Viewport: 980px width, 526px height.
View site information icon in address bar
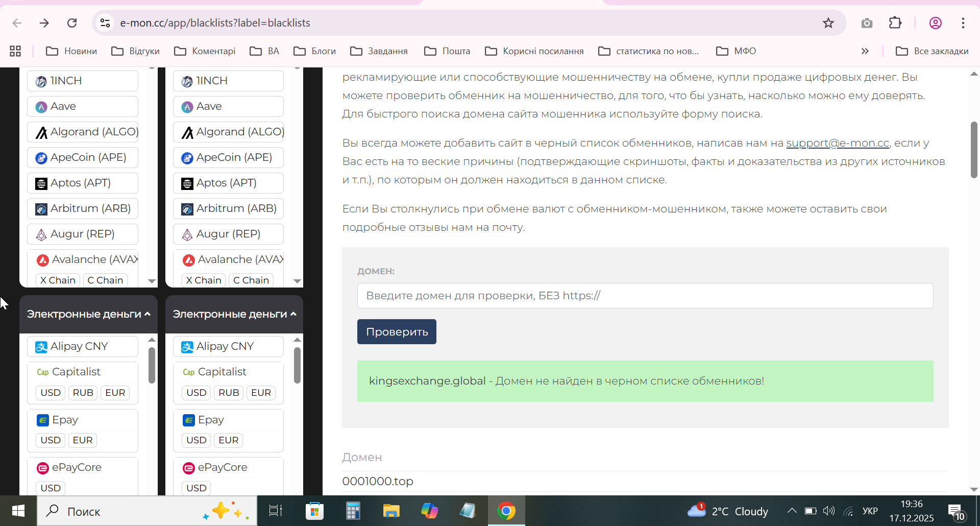point(105,23)
